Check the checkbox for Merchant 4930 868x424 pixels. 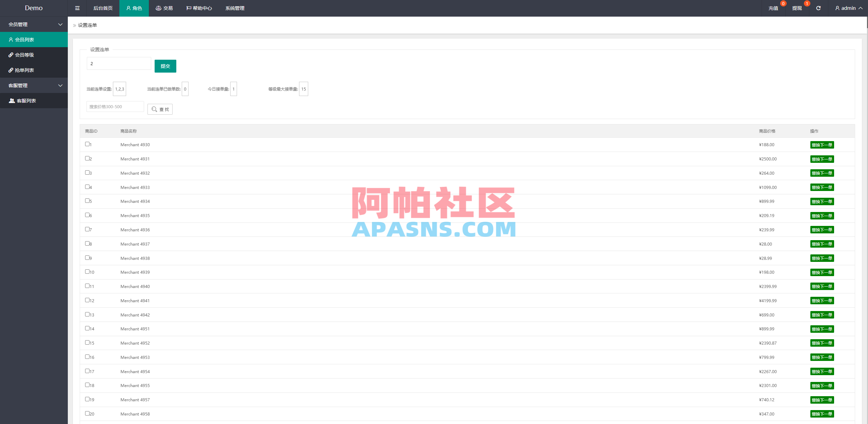point(87,144)
